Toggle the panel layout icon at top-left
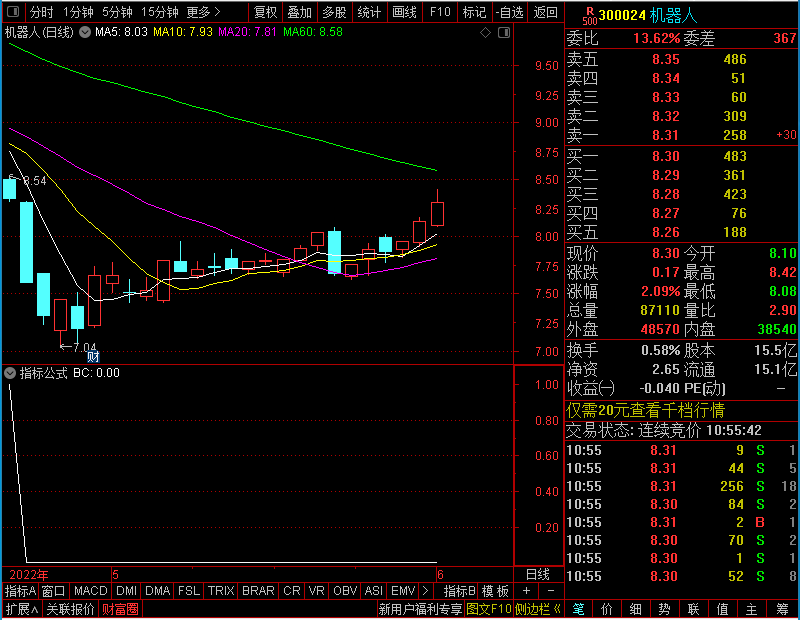Image resolution: width=800 pixels, height=620 pixels. pos(13,11)
